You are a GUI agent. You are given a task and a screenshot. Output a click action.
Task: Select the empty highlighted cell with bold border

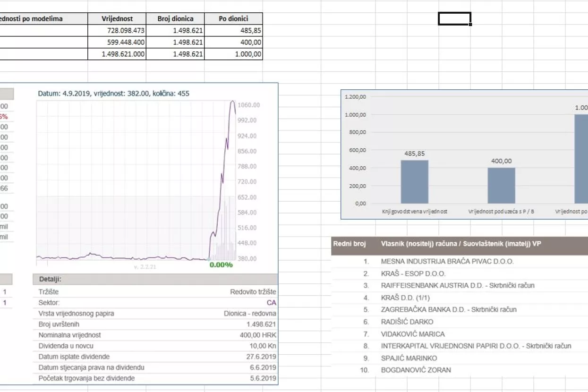(454, 18)
